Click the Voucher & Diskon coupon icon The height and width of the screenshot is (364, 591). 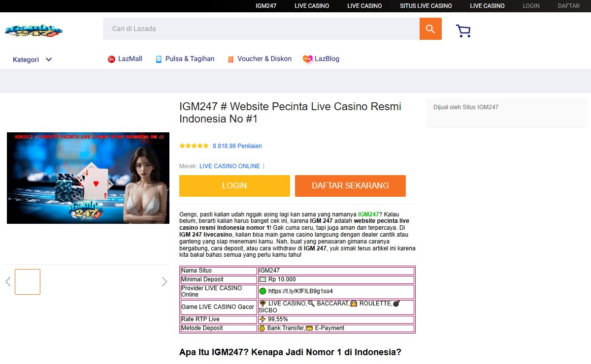coord(230,59)
